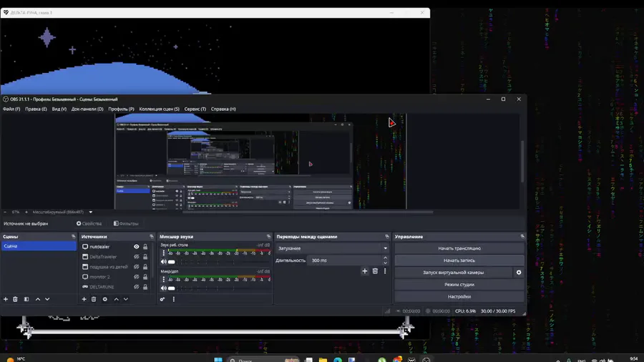Open scene filters icon in Scenes toolbar

(26, 299)
